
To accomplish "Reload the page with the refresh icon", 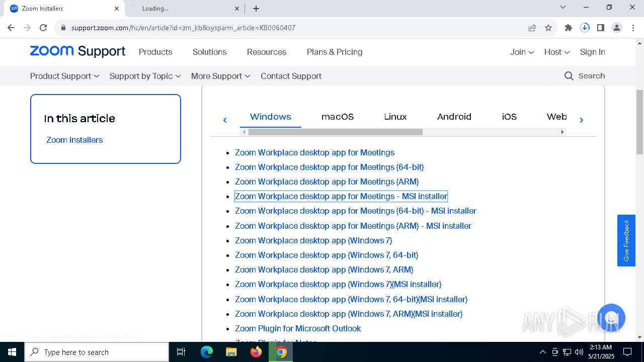I will point(43,28).
